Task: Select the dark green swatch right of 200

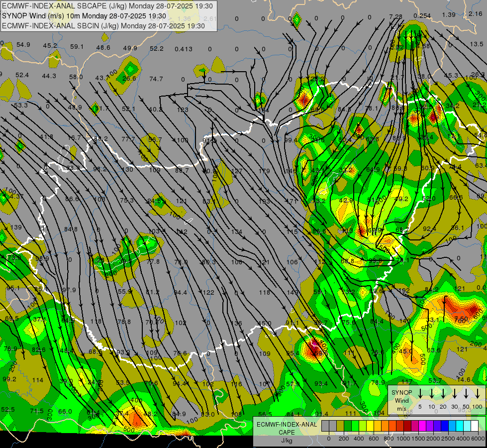Action: coord(348,426)
